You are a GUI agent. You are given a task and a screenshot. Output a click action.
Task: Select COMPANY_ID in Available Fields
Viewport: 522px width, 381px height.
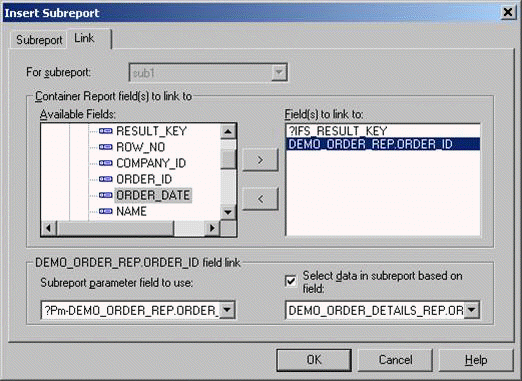[151, 163]
